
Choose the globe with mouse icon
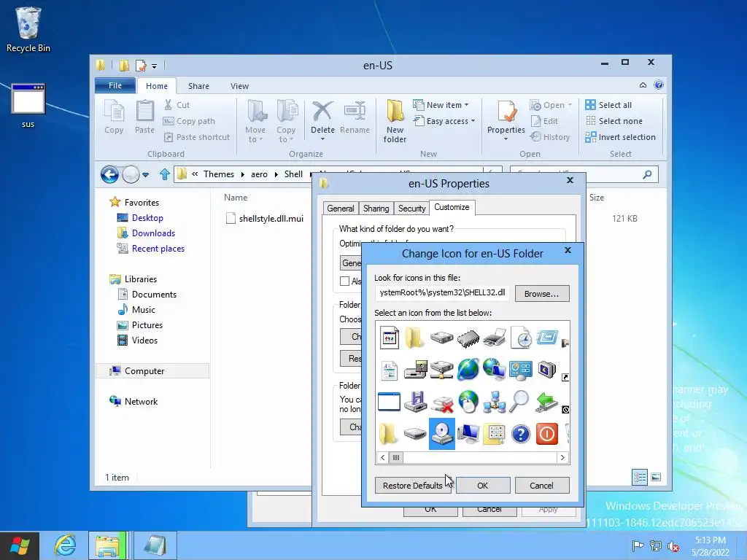tap(468, 402)
